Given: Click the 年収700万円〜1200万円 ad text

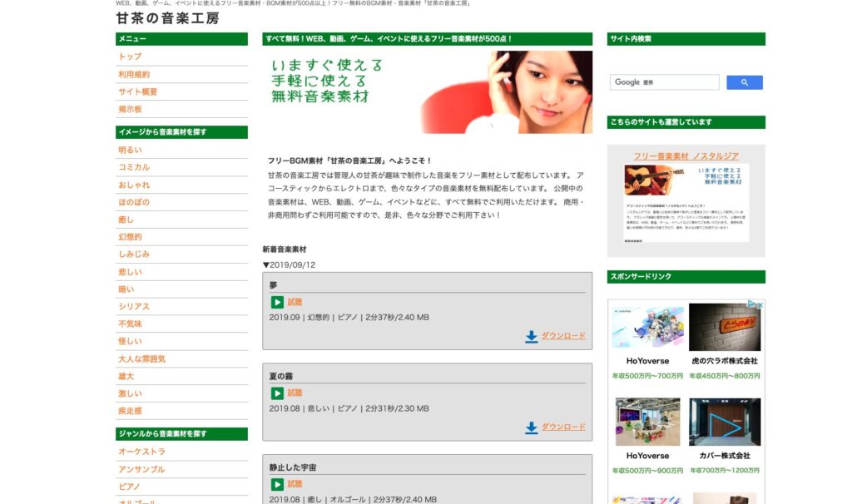Looking at the screenshot, I should tap(725, 471).
